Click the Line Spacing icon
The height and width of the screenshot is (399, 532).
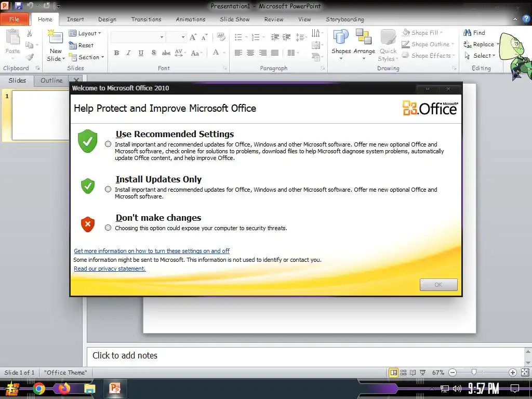point(300,37)
